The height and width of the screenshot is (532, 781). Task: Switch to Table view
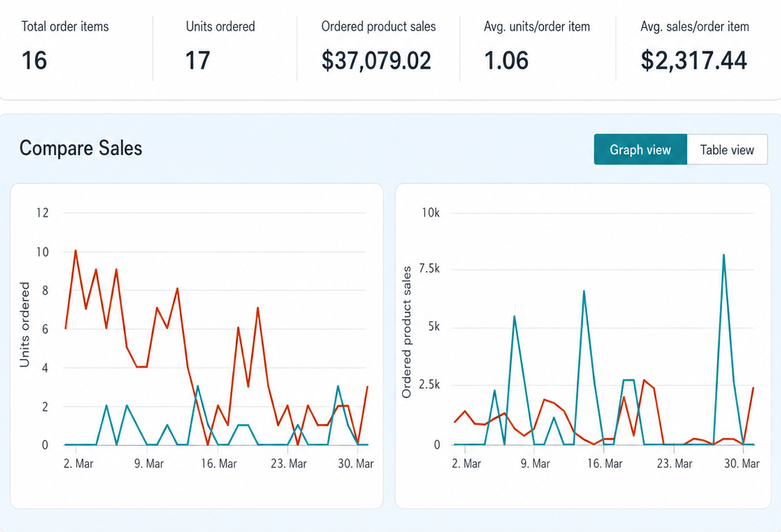(x=727, y=150)
